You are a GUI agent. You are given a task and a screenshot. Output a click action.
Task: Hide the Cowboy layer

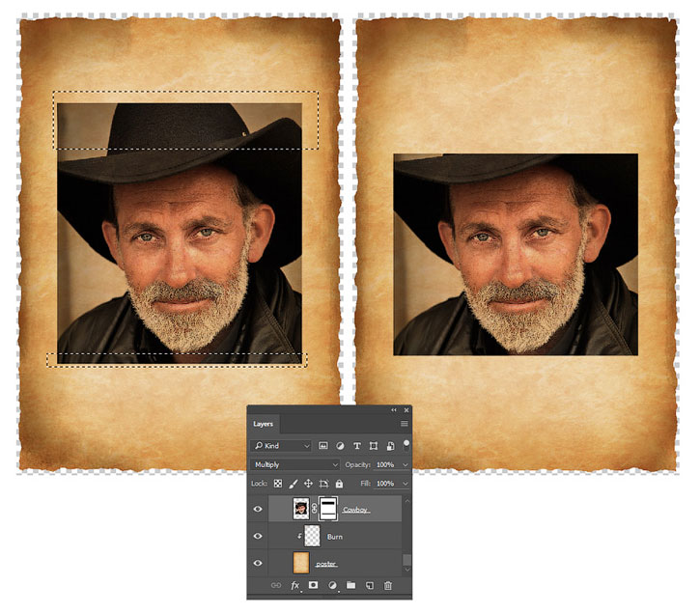coord(258,509)
